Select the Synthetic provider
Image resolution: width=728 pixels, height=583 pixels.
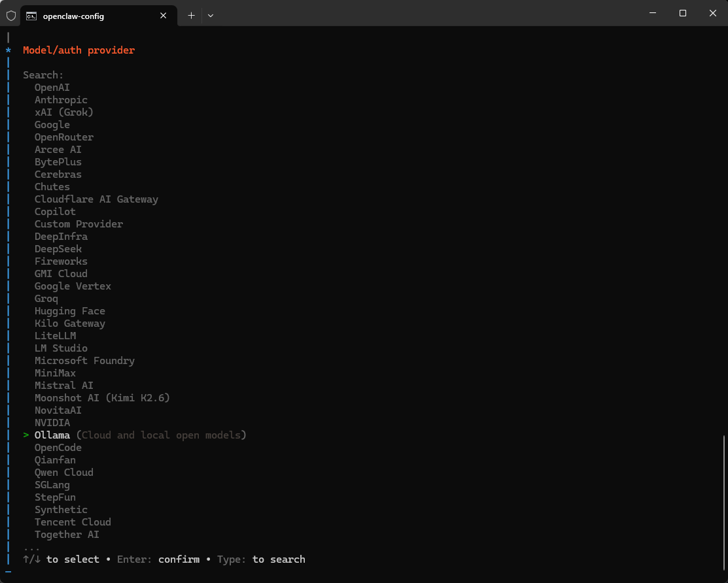pyautogui.click(x=61, y=510)
